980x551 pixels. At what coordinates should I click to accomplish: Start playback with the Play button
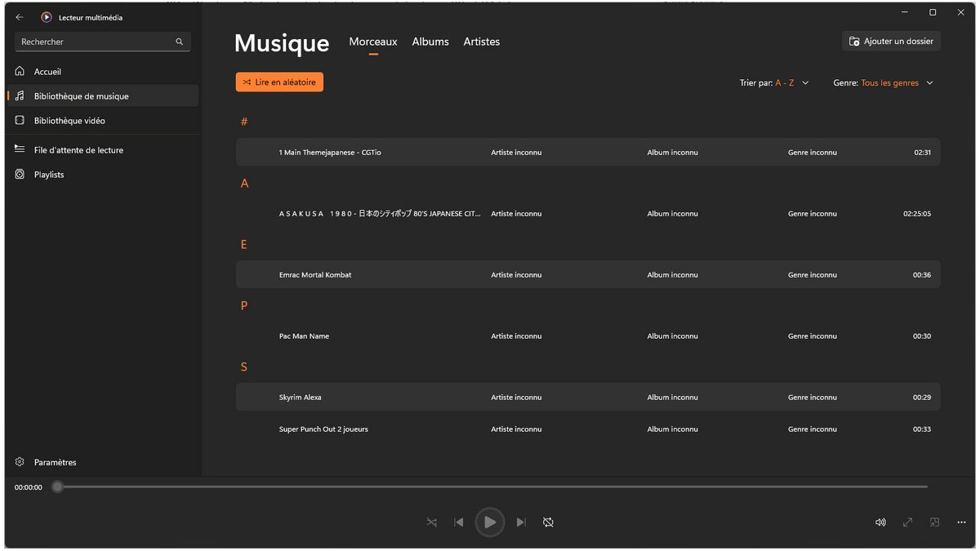click(490, 522)
